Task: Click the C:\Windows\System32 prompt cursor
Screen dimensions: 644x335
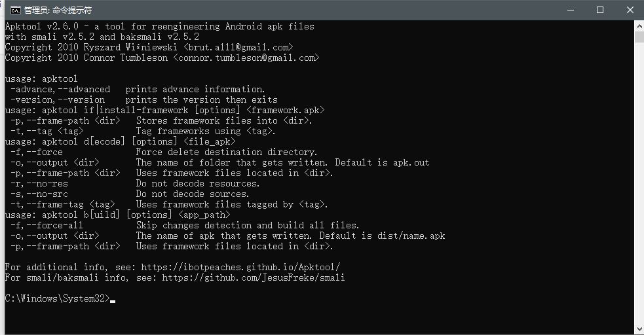Action: pos(113,299)
